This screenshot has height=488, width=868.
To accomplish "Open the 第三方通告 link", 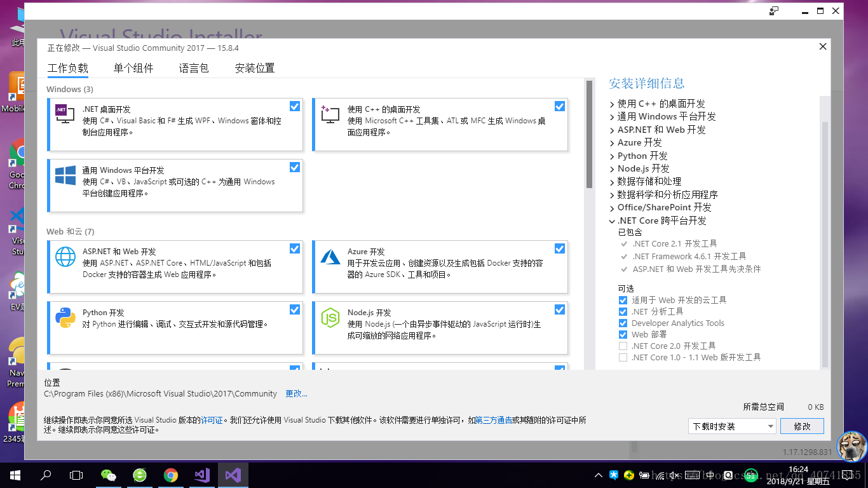I will click(494, 420).
